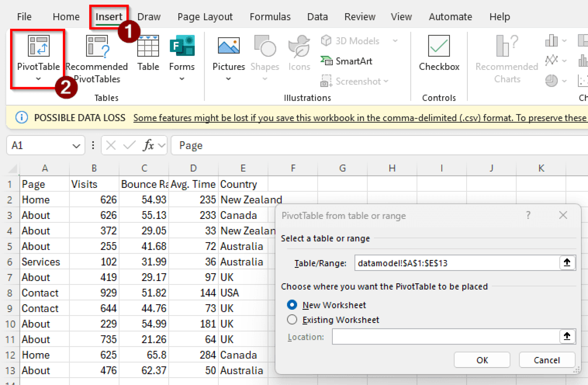Viewport: 588px width, 385px height.
Task: Expand the Name Box dropdown
Action: [76, 146]
